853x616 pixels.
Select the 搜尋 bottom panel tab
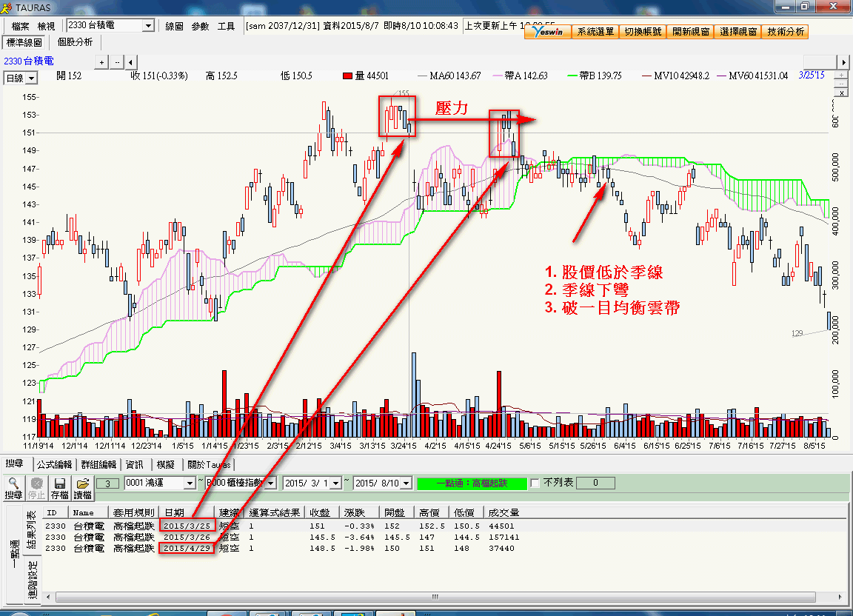point(15,463)
